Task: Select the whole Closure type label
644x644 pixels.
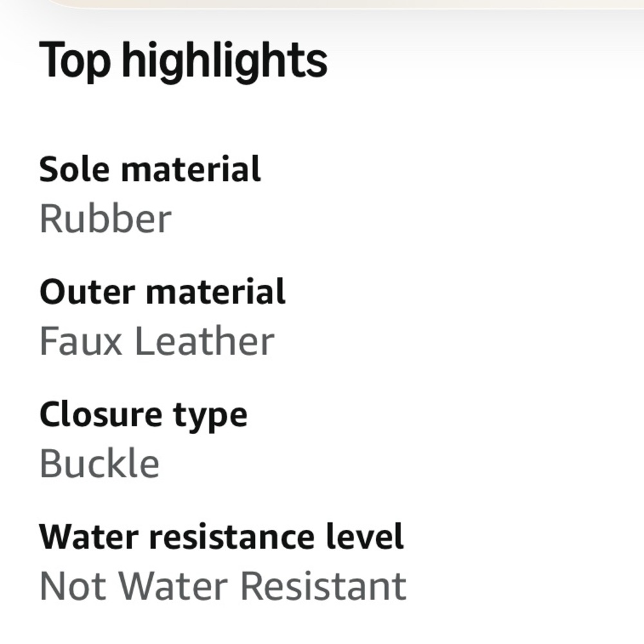Action: 143,415
